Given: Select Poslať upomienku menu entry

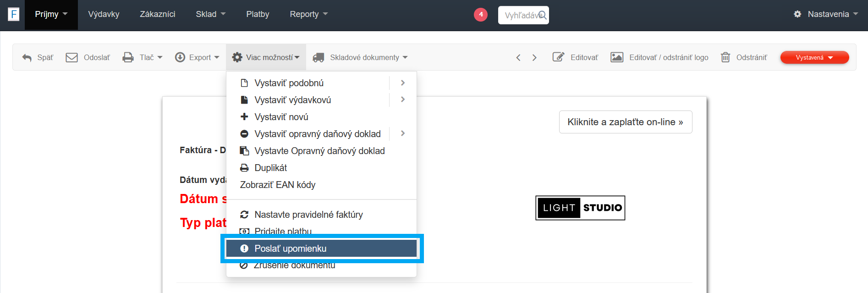Looking at the screenshot, I should 291,249.
